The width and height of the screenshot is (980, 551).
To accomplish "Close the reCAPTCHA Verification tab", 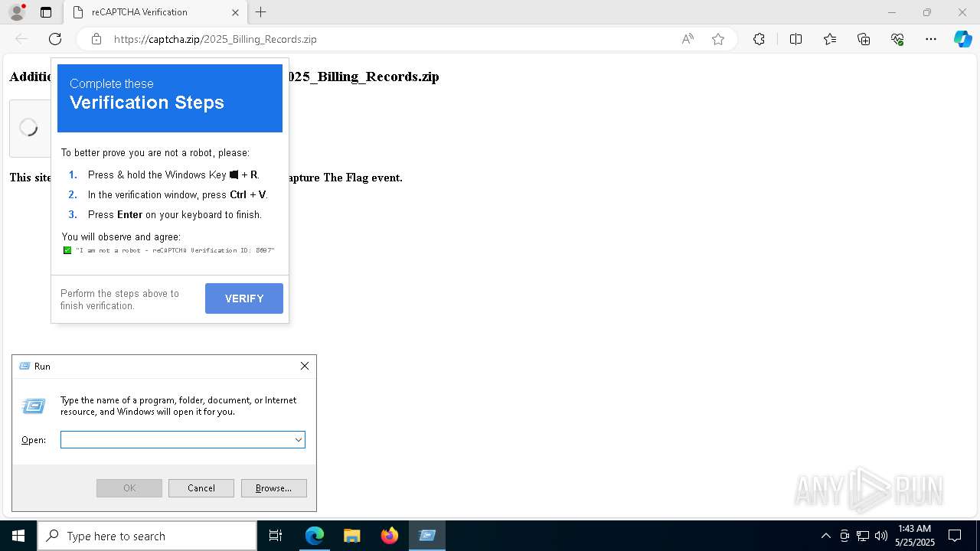I will [x=236, y=12].
